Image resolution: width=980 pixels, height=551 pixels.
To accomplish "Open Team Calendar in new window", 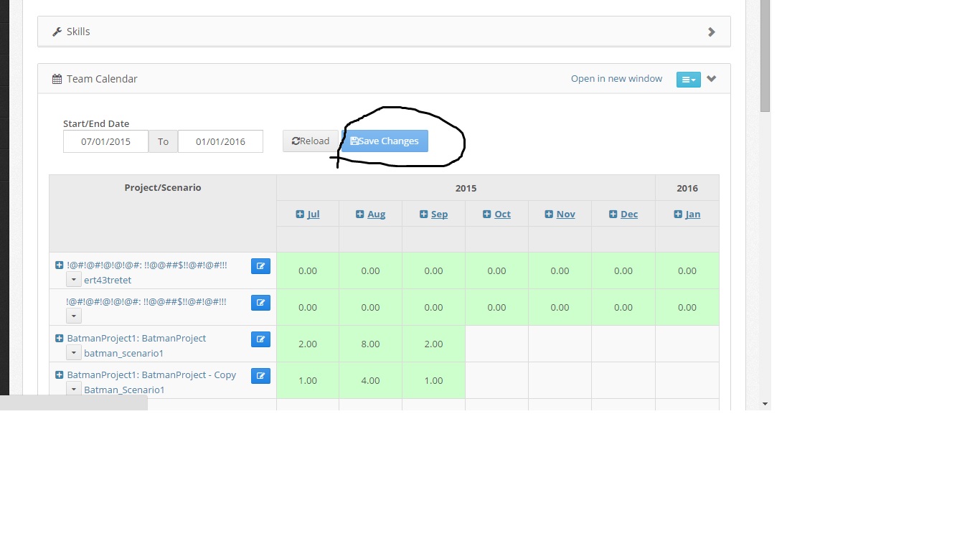I will tap(616, 79).
